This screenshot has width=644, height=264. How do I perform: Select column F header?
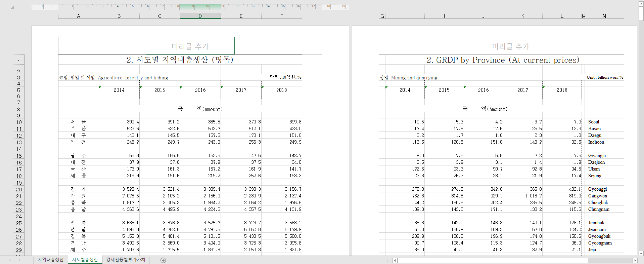pos(282,16)
